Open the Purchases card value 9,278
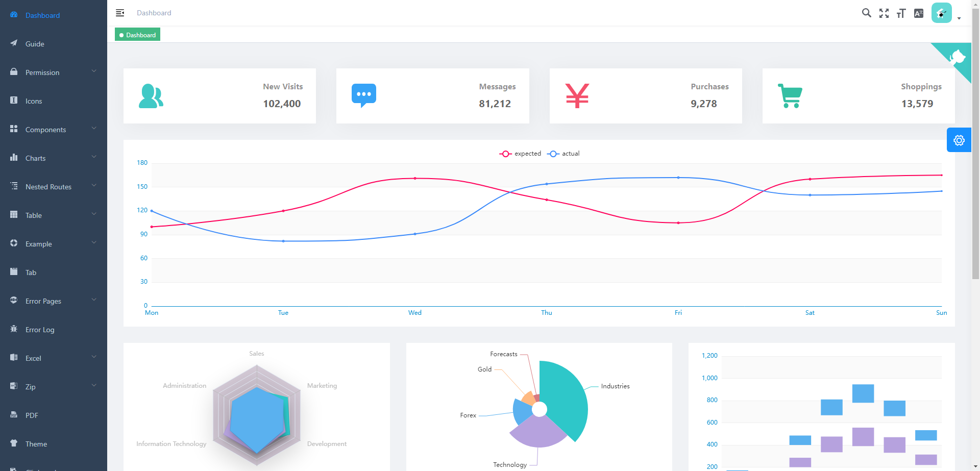 click(x=704, y=104)
